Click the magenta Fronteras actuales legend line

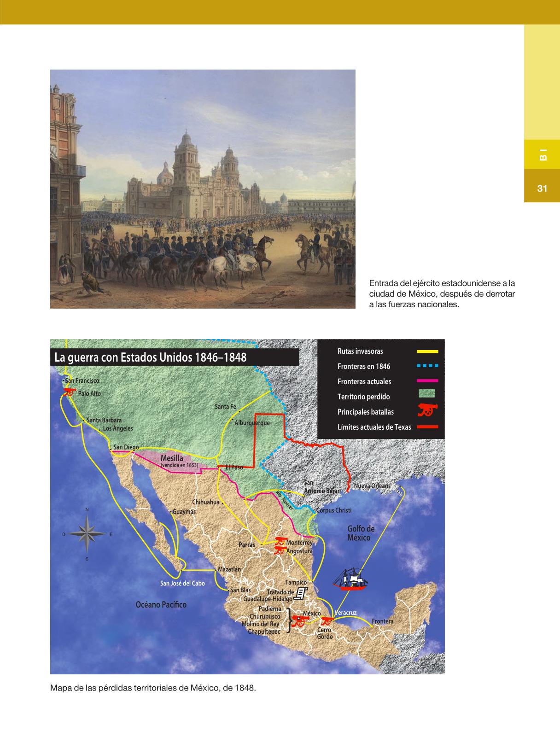[x=427, y=381]
